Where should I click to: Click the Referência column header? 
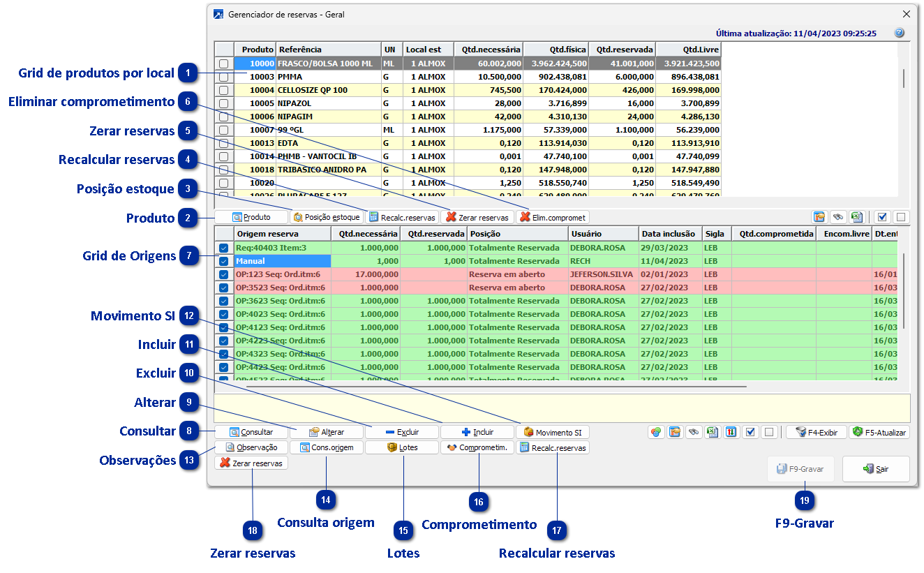click(x=328, y=50)
